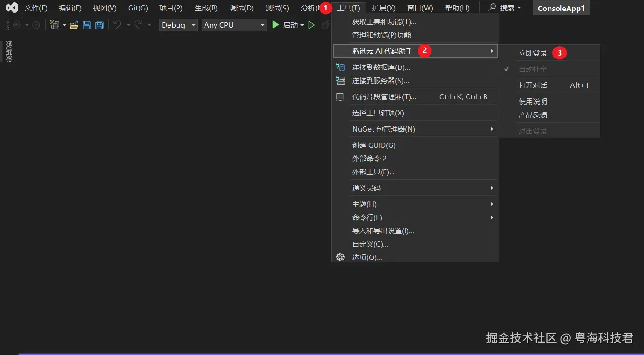Viewport: 644px width, 355px height.
Task: Expand the 通义灵码 submenu
Action: (415, 188)
